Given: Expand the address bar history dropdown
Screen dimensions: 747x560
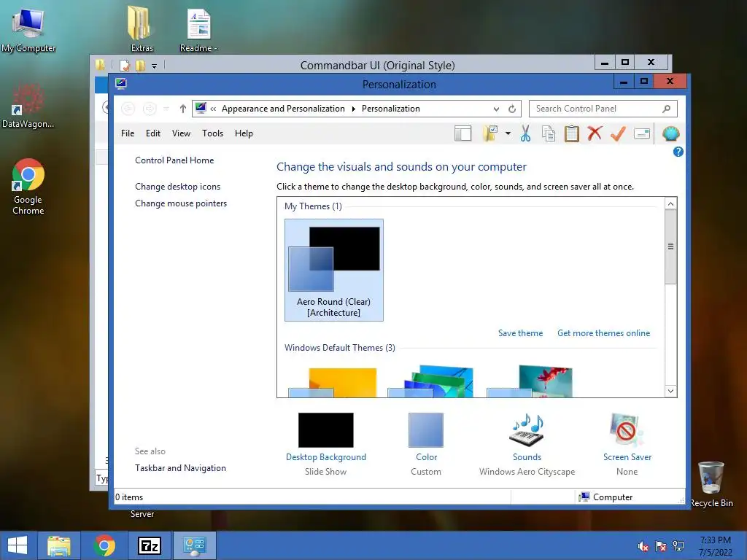Looking at the screenshot, I should [496, 109].
